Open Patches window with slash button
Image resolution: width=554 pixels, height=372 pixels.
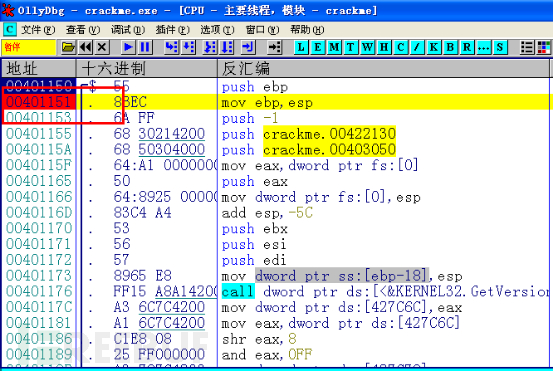pyautogui.click(x=417, y=47)
